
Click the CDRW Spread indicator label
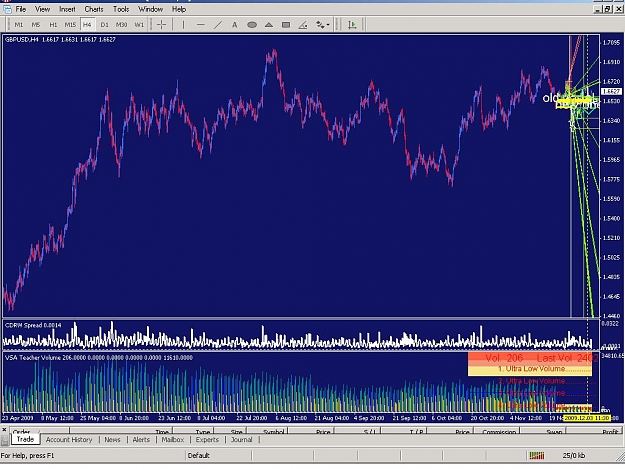(x=33, y=325)
